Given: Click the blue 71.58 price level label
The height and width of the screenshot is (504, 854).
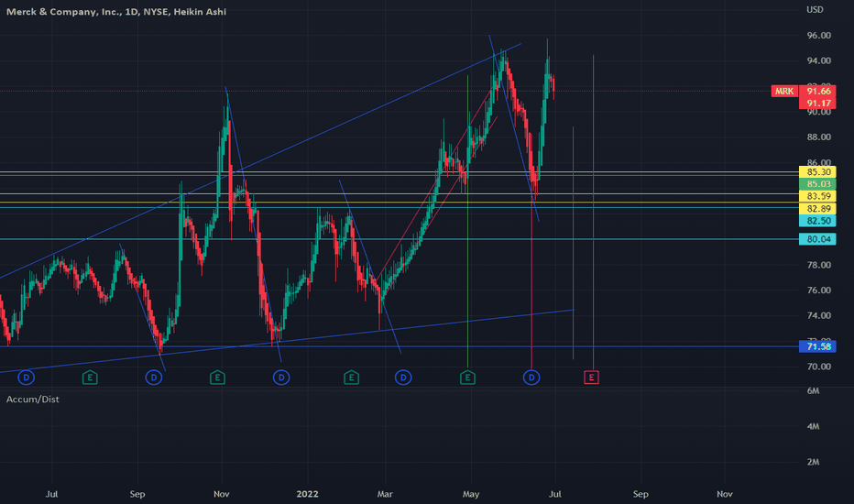Looking at the screenshot, I should click(x=818, y=346).
